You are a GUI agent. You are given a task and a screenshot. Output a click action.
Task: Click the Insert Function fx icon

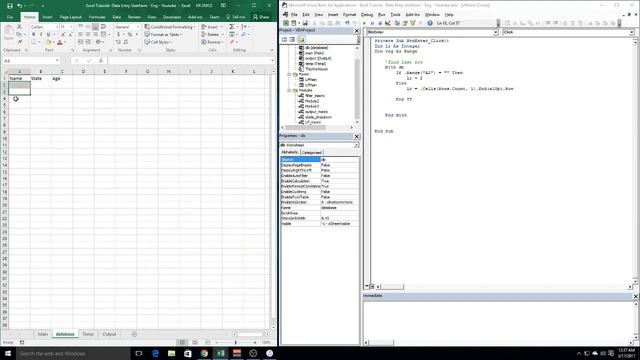(100, 61)
